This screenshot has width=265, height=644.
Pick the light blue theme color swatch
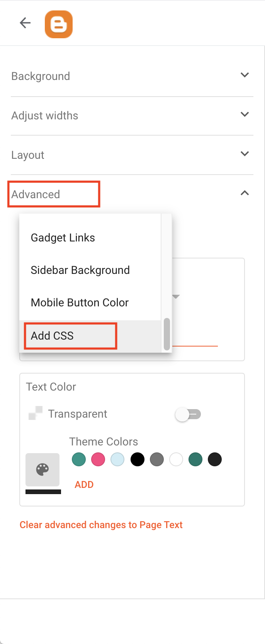[117, 459]
